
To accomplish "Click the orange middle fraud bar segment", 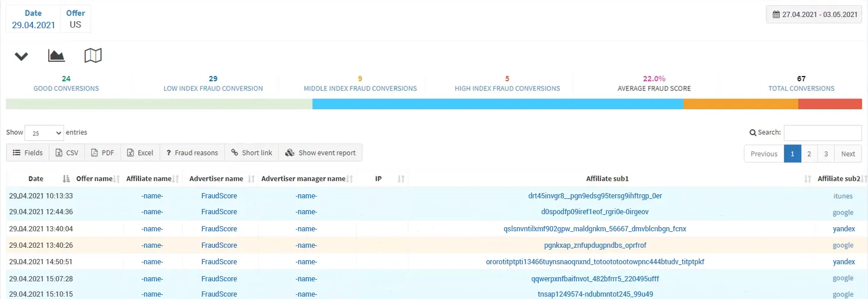I will (740, 104).
